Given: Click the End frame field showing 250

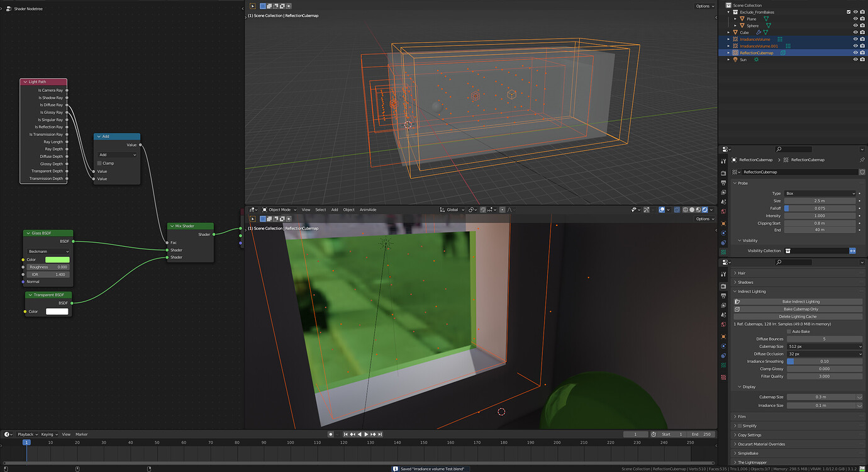Looking at the screenshot, I should 701,434.
